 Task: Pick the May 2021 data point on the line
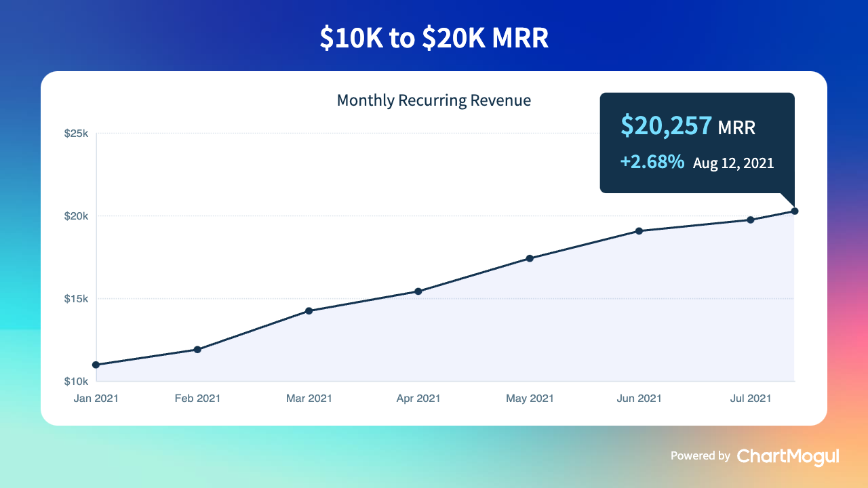tap(530, 258)
